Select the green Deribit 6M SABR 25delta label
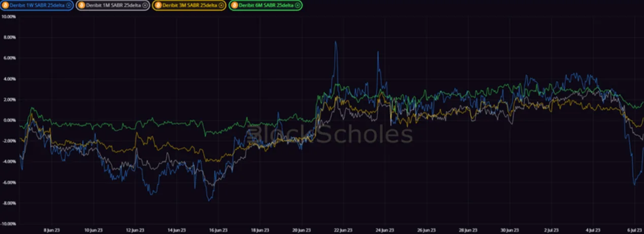The width and height of the screenshot is (644, 234). [266, 5]
